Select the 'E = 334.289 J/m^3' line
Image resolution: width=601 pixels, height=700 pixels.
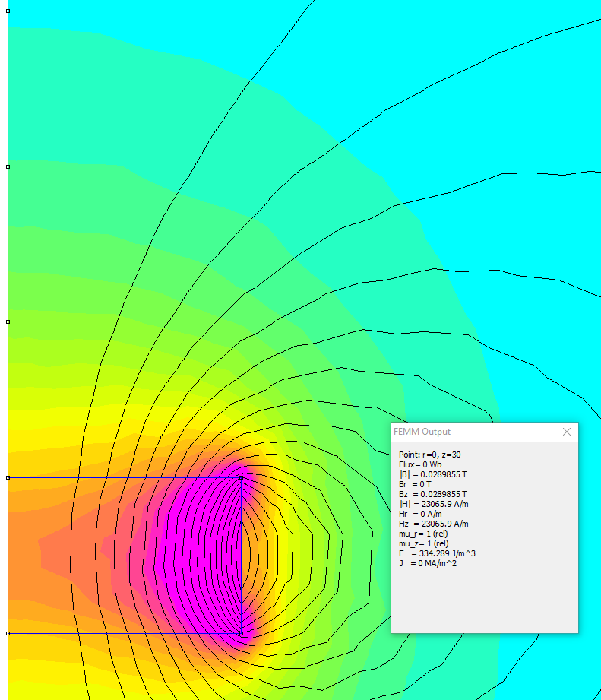click(x=437, y=553)
